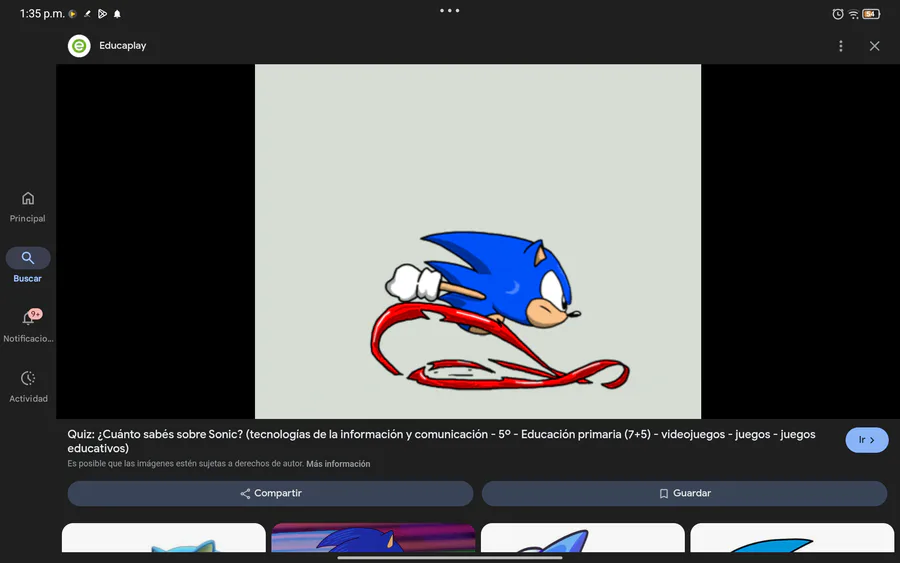Tap the Wi-Fi status icon
Viewport: 900px width, 563px height.
(854, 14)
